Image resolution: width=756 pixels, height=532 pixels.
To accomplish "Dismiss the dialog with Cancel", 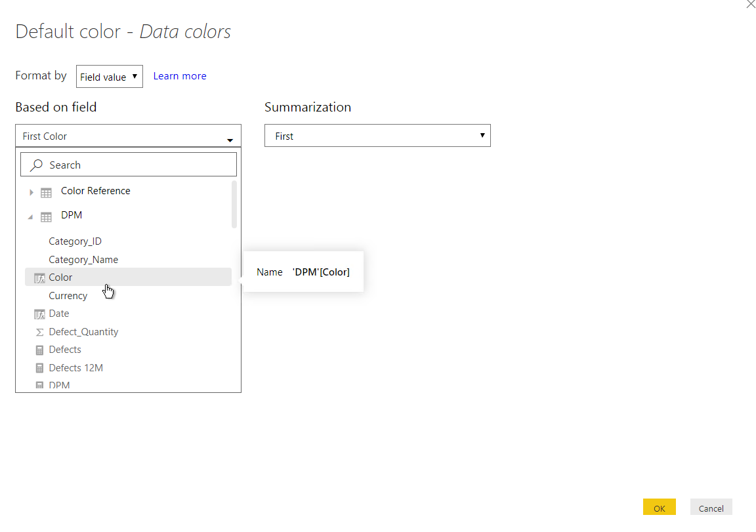I will [x=711, y=508].
